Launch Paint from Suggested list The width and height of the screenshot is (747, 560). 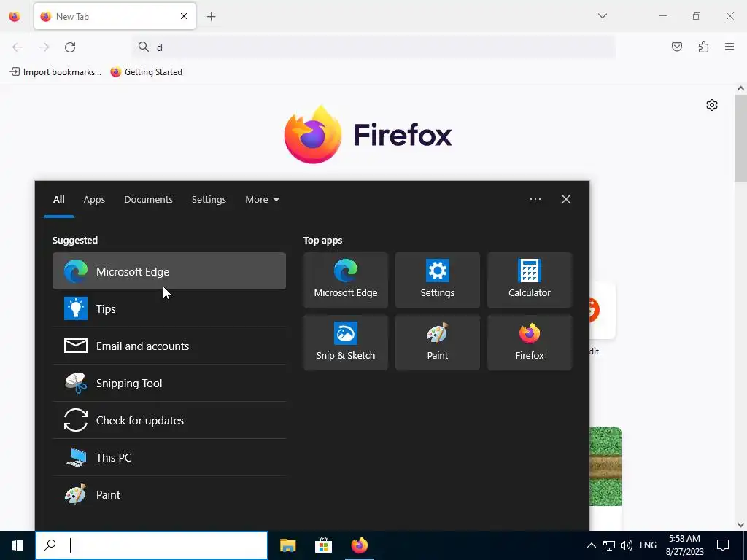click(169, 494)
